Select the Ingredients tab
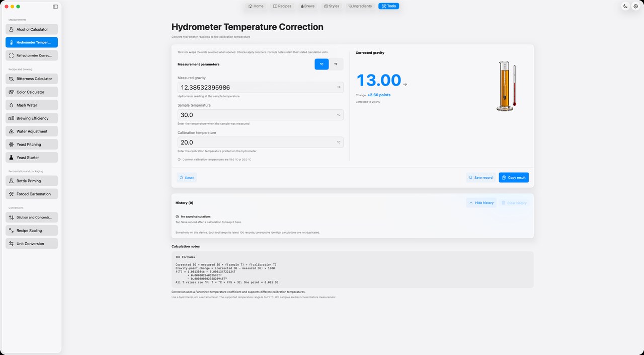644x355 pixels. pyautogui.click(x=360, y=6)
